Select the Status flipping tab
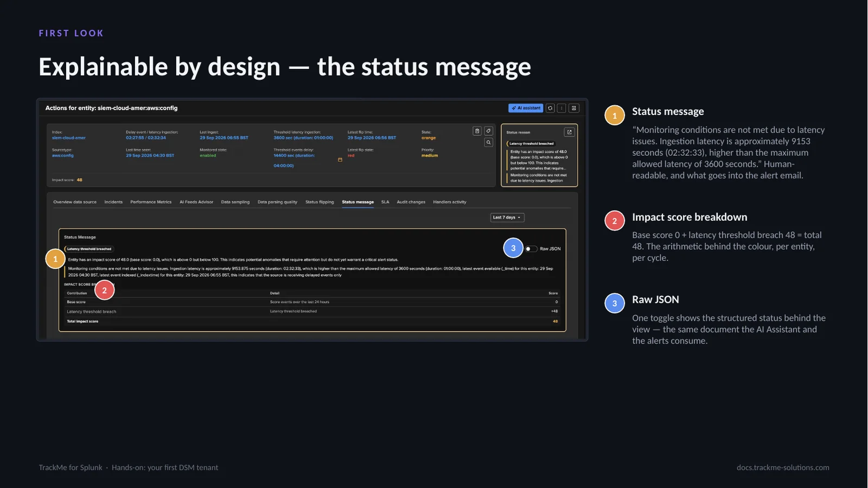The image size is (868, 488). (320, 202)
